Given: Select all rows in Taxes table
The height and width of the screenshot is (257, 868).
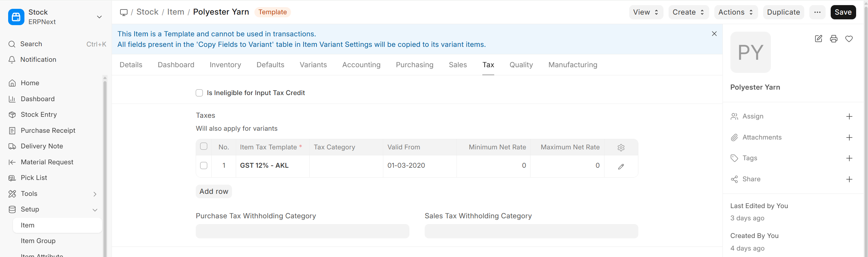Looking at the screenshot, I should click(204, 146).
